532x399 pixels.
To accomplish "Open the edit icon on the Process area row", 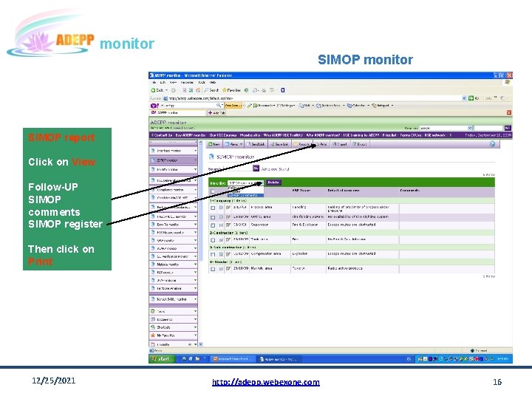I will coord(228,208).
